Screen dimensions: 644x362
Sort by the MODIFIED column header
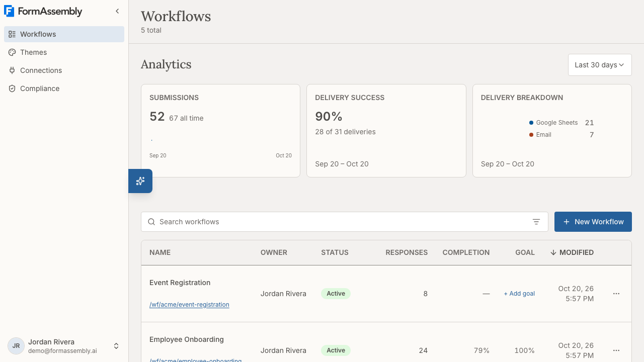(x=572, y=252)
